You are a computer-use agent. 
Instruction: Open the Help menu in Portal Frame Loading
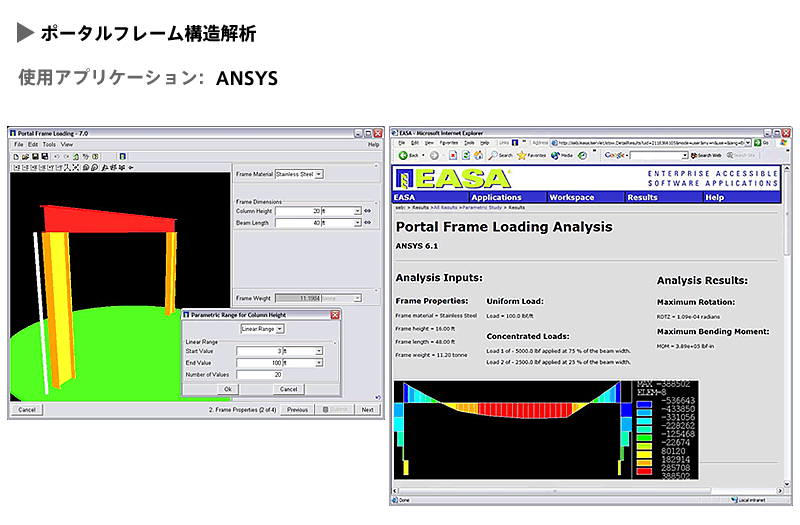pos(373,144)
